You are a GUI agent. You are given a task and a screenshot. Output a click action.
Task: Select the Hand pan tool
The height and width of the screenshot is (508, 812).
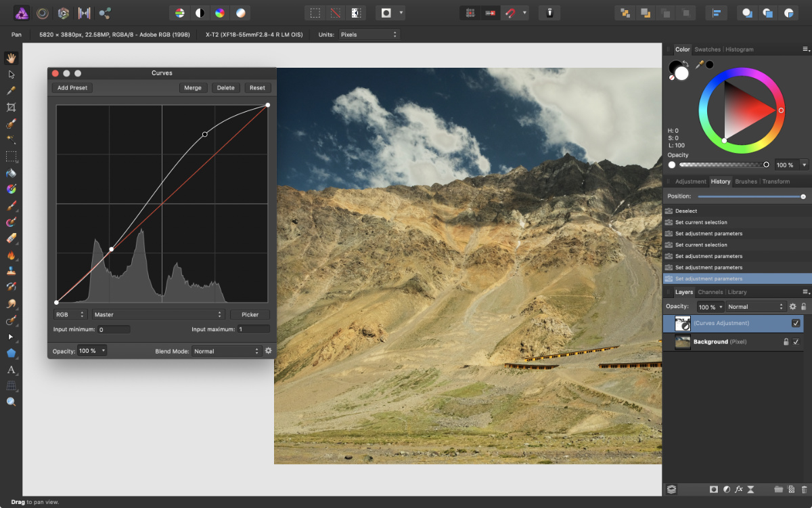tap(11, 58)
